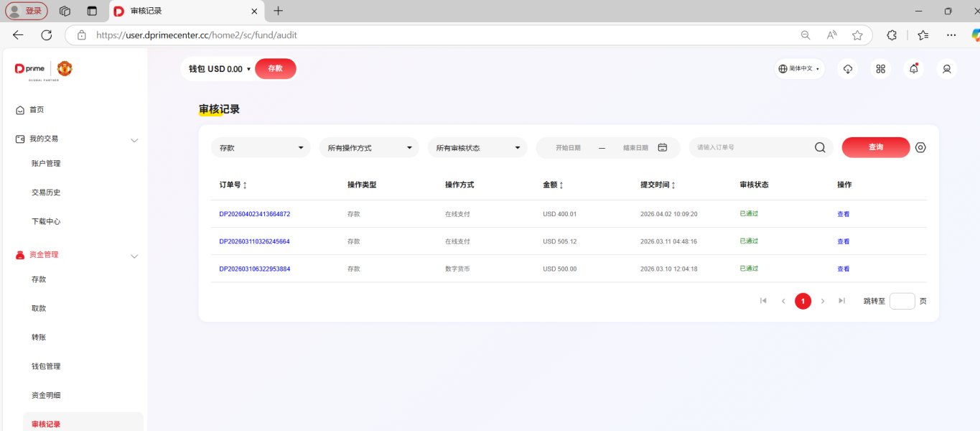This screenshot has height=431, width=980.
Task: Open the 所有审核状态 dropdown
Action: coord(477,148)
